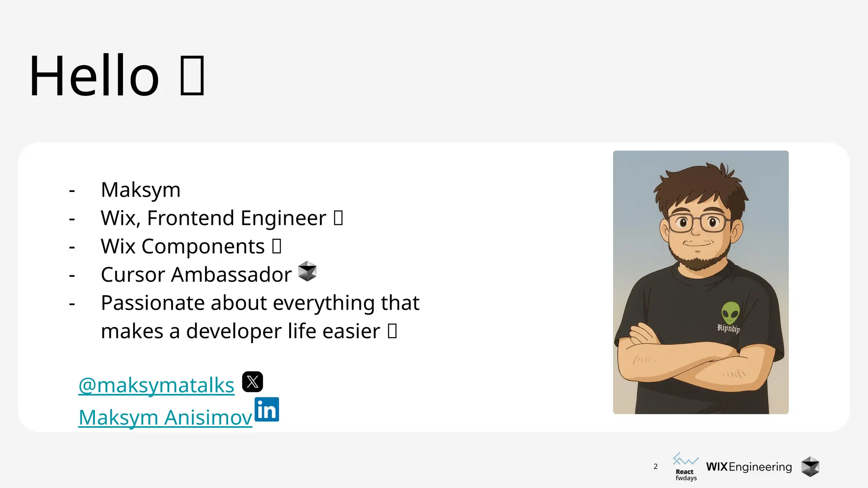Click the Hello title text
868x488 pixels.
[94, 76]
